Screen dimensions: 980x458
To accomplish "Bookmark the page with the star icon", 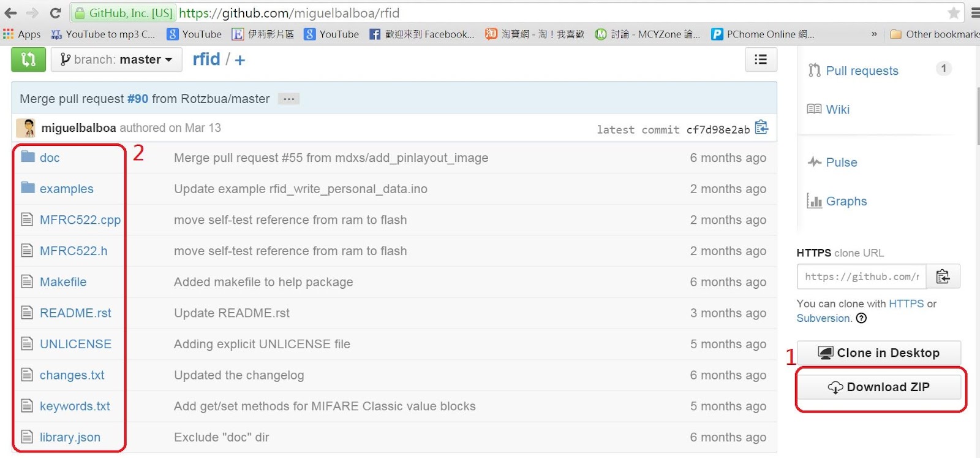I will [x=954, y=13].
